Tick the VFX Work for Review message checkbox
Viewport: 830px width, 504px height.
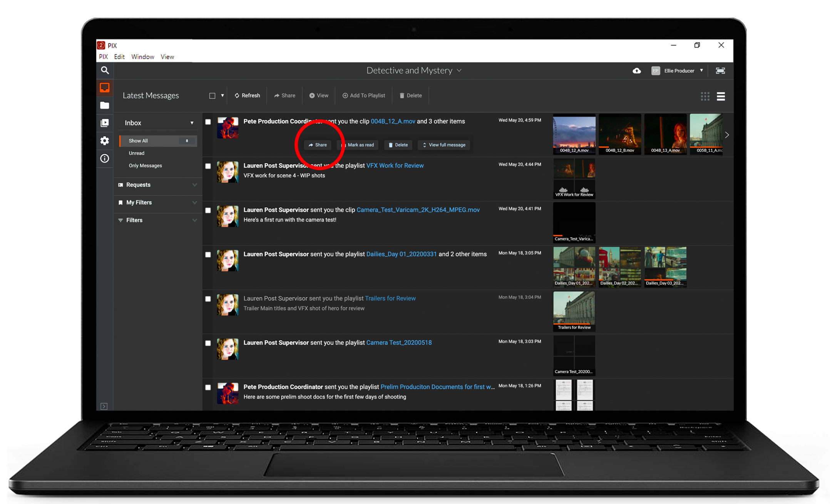click(208, 166)
